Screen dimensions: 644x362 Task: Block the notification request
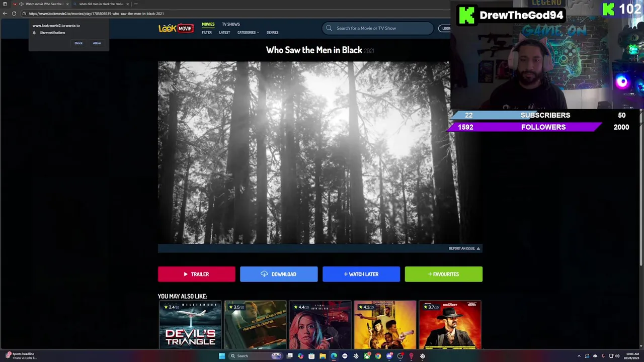[78, 43]
